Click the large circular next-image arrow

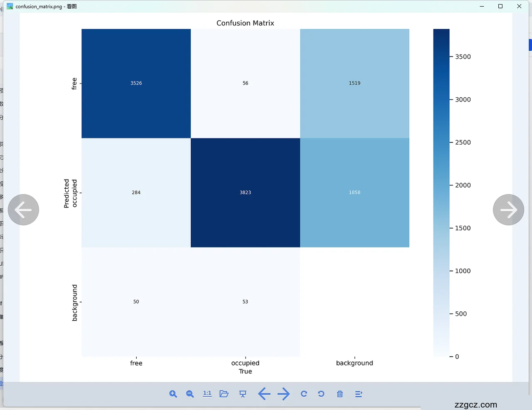point(508,210)
